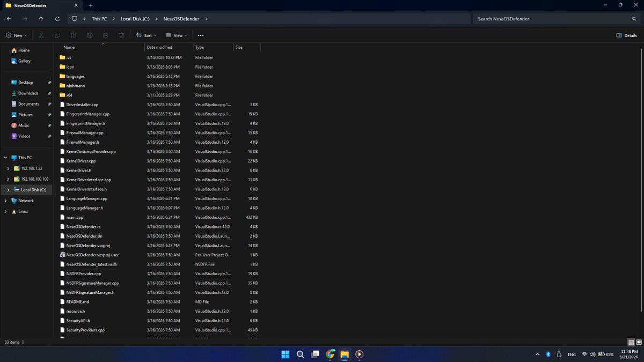Expand the Linux tree node

pos(5,211)
